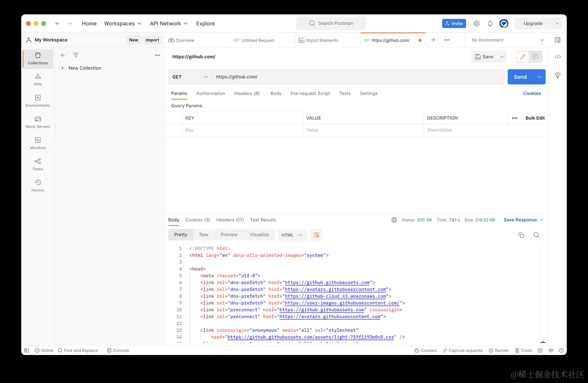Viewport: 588px width, 383px height.
Task: Click the lightbulb info icon
Action: (x=558, y=74)
